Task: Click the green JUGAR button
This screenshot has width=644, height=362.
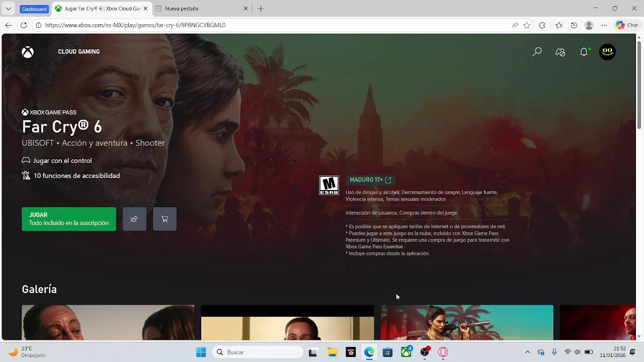Action: pyautogui.click(x=69, y=219)
